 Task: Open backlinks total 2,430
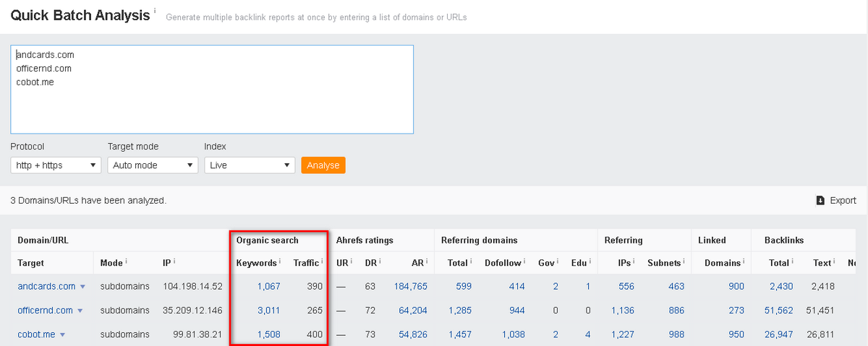pos(781,286)
